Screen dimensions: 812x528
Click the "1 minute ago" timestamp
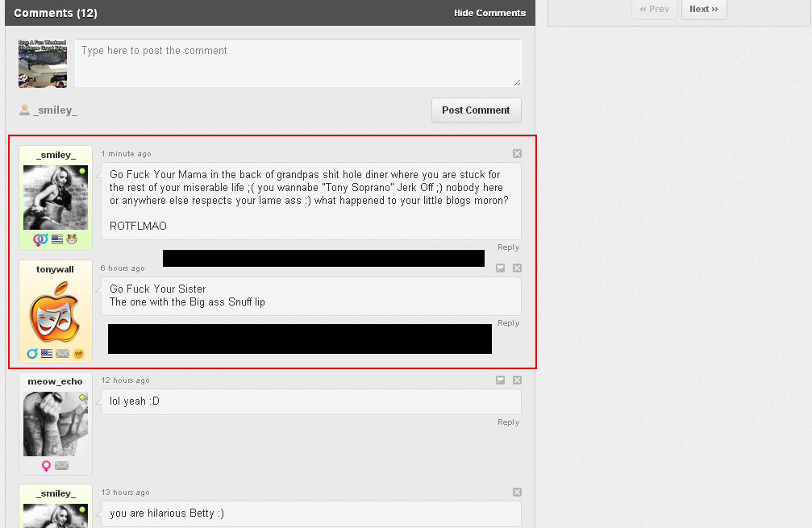tap(127, 154)
